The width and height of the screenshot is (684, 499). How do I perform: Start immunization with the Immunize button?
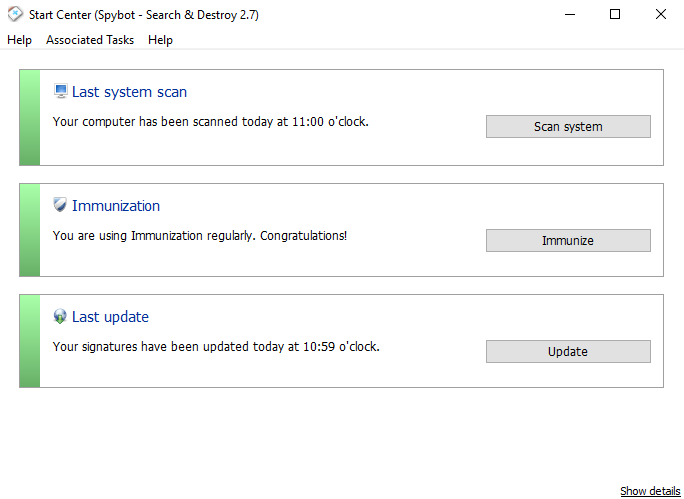[568, 240]
